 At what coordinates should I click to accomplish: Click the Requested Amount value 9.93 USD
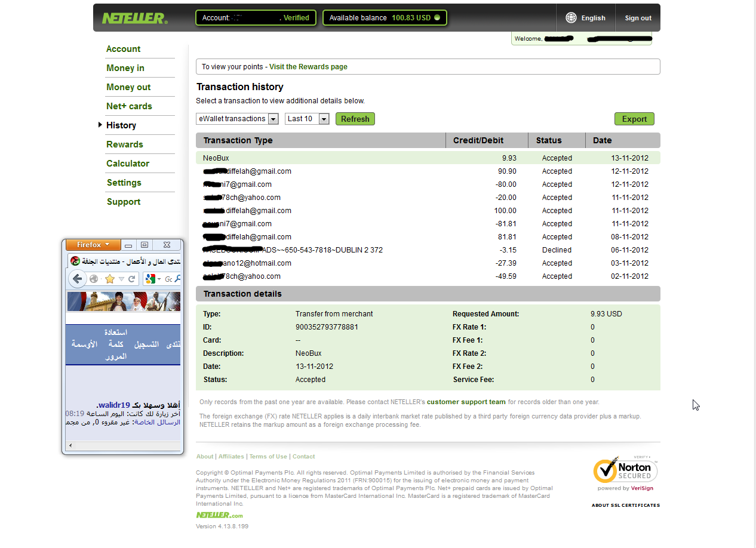[x=606, y=314]
